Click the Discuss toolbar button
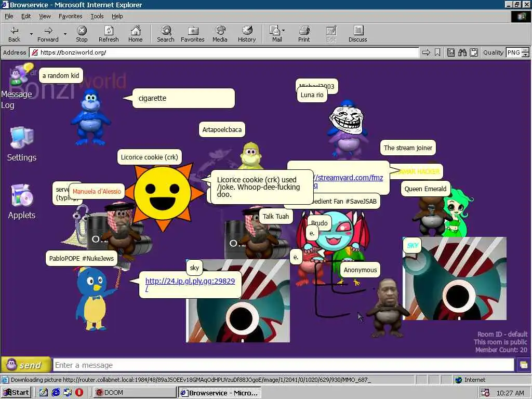The height and width of the screenshot is (399, 532). 357,34
